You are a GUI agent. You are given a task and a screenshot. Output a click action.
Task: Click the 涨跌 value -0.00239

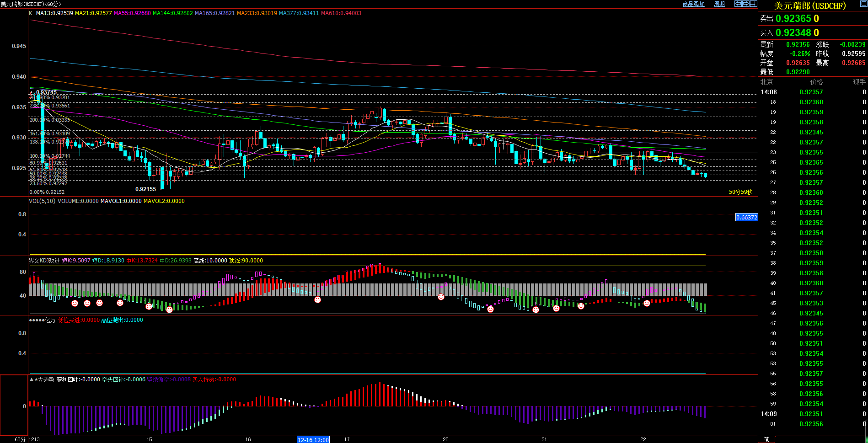[x=852, y=44]
